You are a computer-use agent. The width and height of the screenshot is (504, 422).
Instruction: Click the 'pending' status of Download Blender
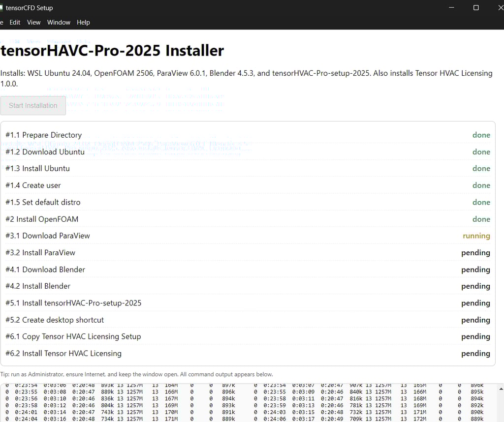[476, 270]
